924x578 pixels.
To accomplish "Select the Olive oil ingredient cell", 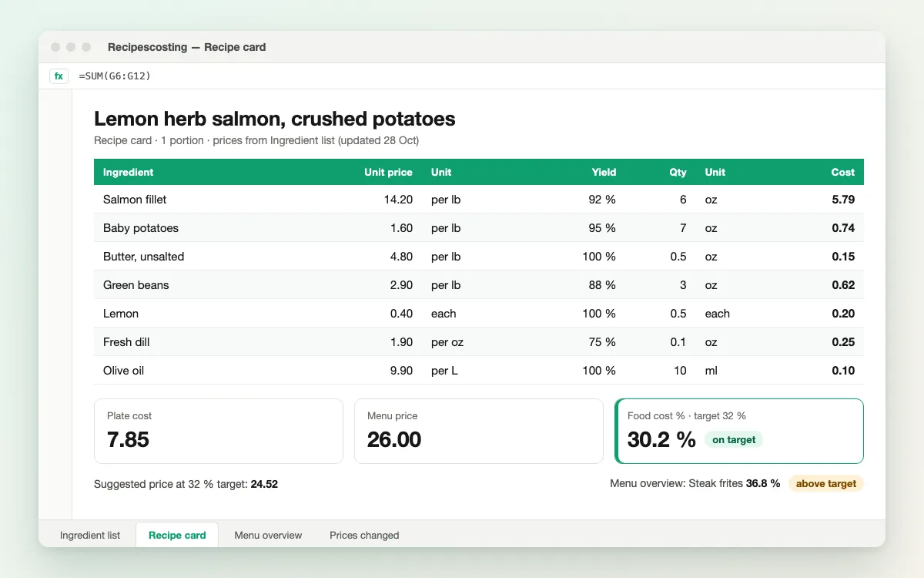I will [x=123, y=371].
